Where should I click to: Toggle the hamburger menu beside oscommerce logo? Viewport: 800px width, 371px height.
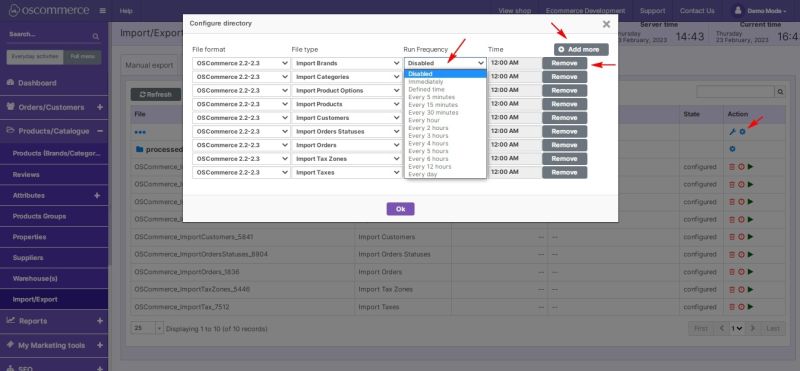tap(103, 11)
